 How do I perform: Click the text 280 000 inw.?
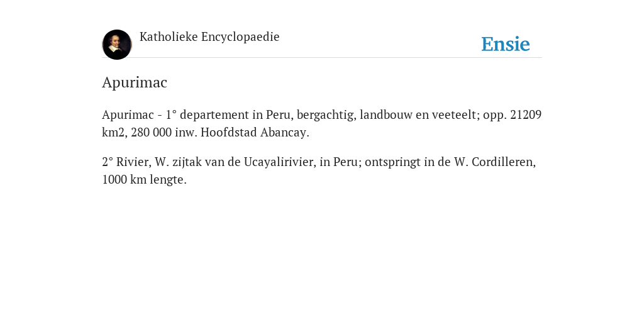(x=164, y=132)
